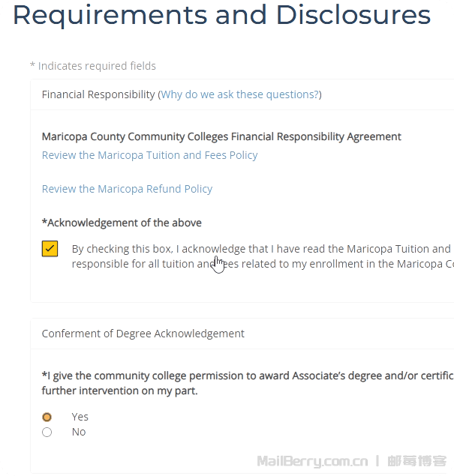Viewport: 454px width, 476px height.
Task: Click the Financial Responsibility Agreement bold title
Action: click(x=221, y=136)
